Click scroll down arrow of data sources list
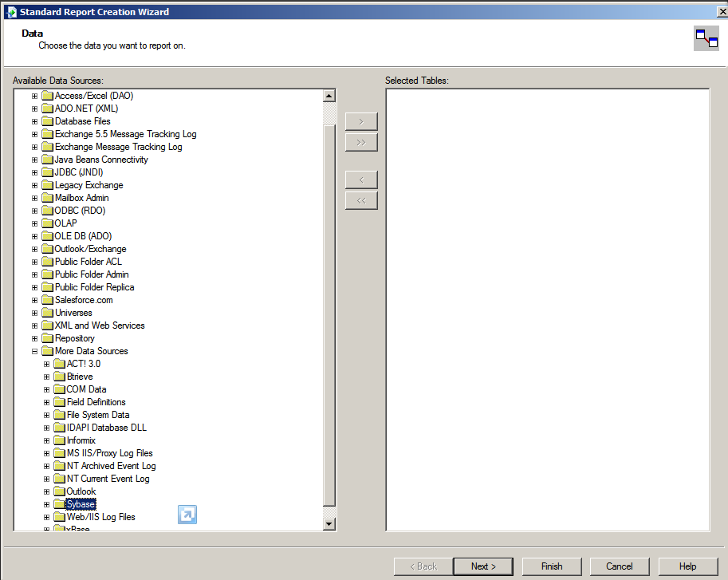The height and width of the screenshot is (580, 728). coord(329,524)
